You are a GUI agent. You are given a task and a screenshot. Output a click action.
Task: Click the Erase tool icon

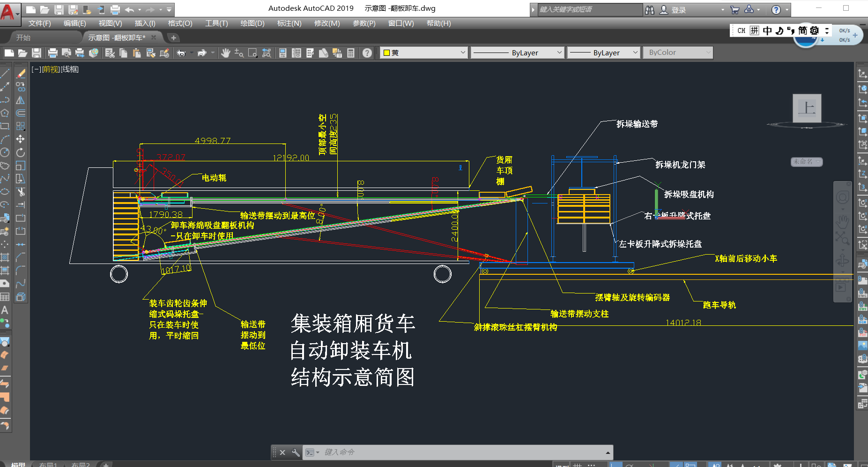tap(21, 74)
